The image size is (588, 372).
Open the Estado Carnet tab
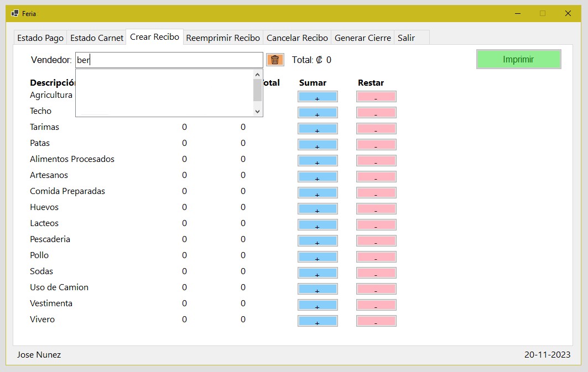pyautogui.click(x=97, y=38)
